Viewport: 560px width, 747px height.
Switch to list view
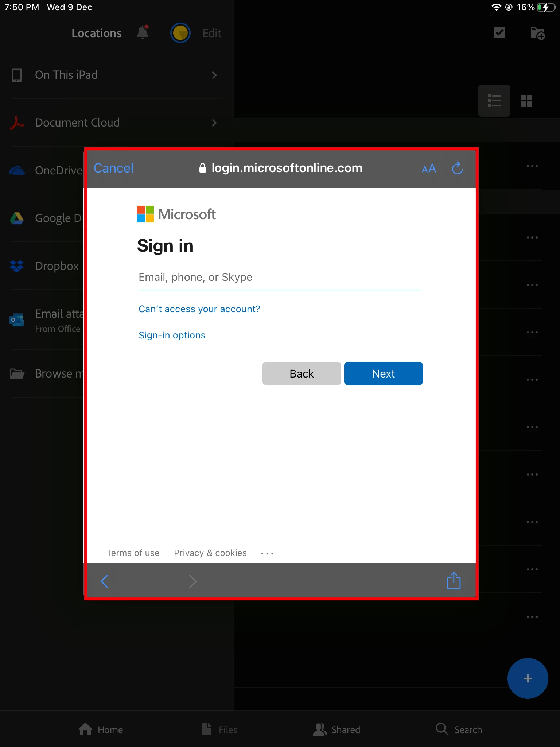[x=494, y=101]
